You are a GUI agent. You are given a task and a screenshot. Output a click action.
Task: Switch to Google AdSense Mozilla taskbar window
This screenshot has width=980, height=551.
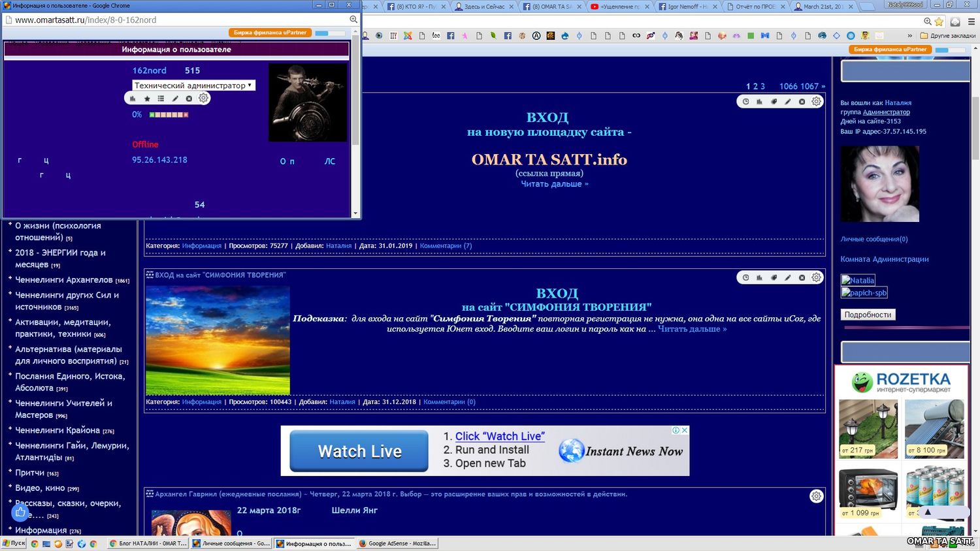397,543
